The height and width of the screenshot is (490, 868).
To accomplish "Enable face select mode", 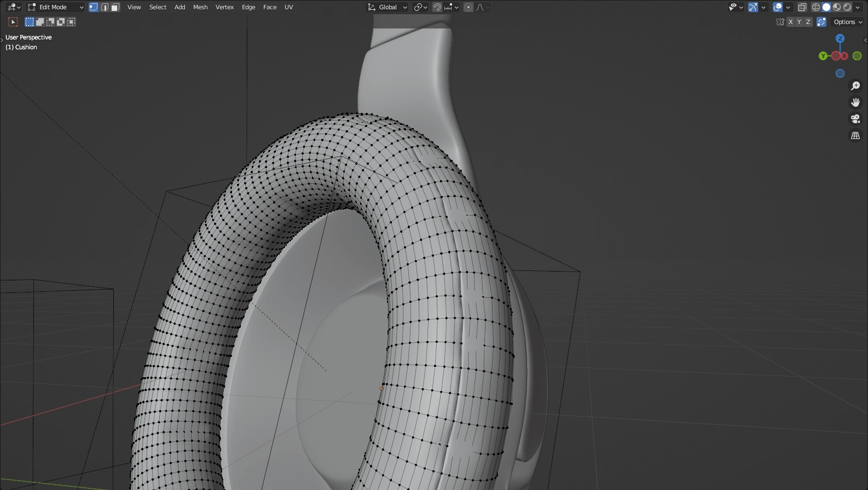I will point(115,7).
